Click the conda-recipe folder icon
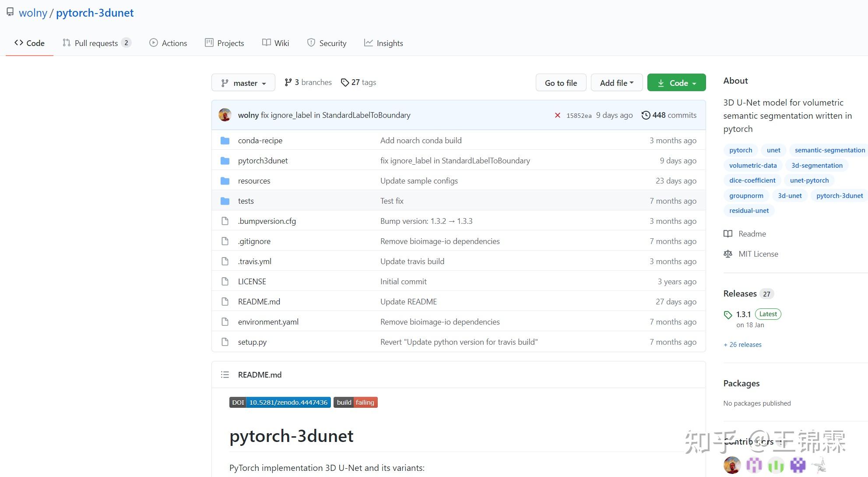This screenshot has width=868, height=477. [225, 141]
